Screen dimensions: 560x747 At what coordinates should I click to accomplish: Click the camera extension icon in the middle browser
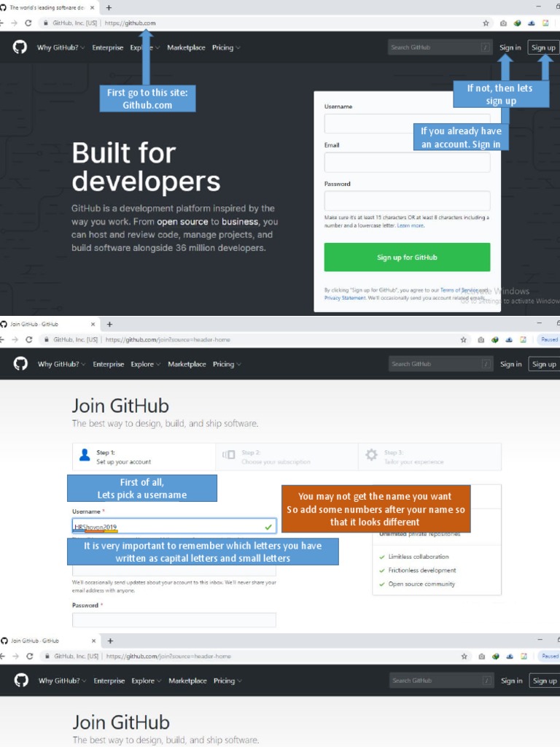pos(481,340)
